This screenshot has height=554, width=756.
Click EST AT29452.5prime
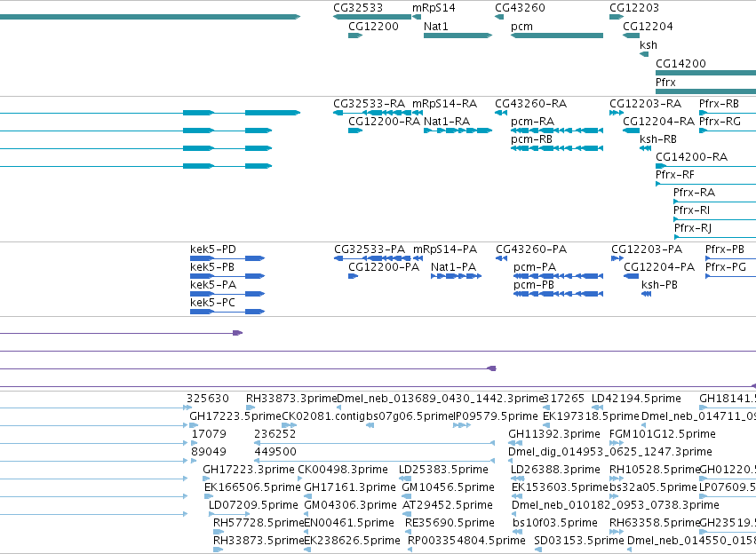(447, 505)
